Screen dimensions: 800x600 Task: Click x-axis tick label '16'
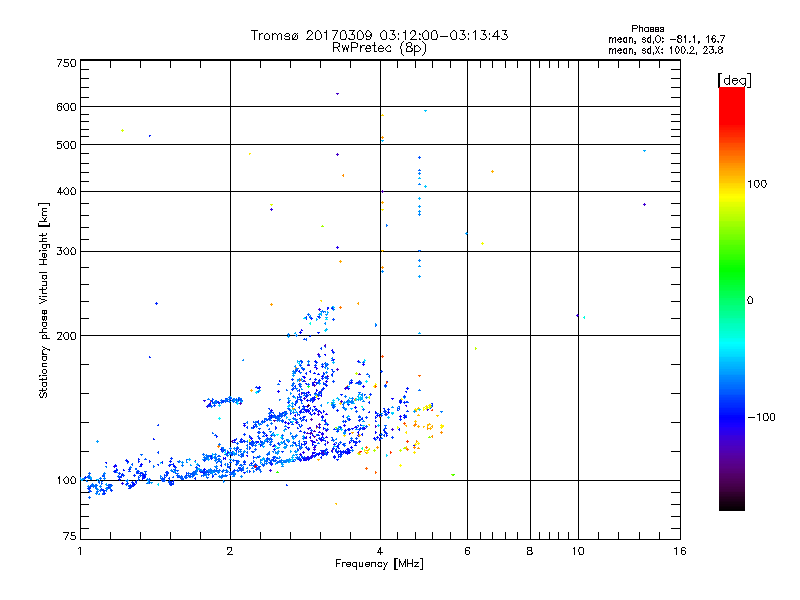[680, 551]
